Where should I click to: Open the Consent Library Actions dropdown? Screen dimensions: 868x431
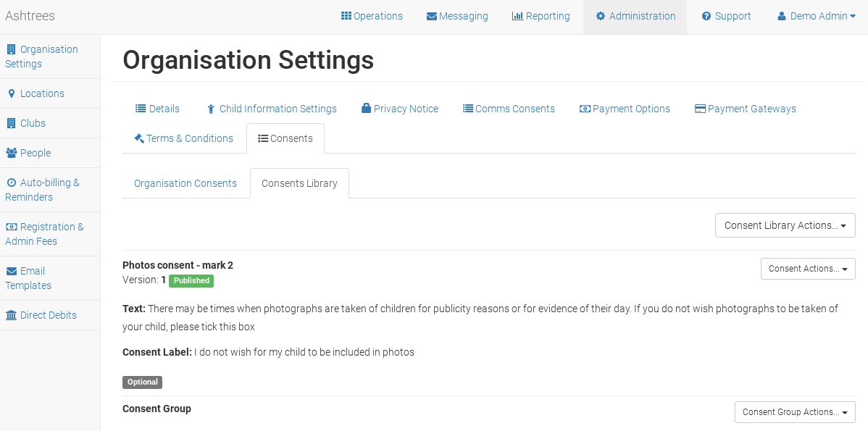[785, 225]
